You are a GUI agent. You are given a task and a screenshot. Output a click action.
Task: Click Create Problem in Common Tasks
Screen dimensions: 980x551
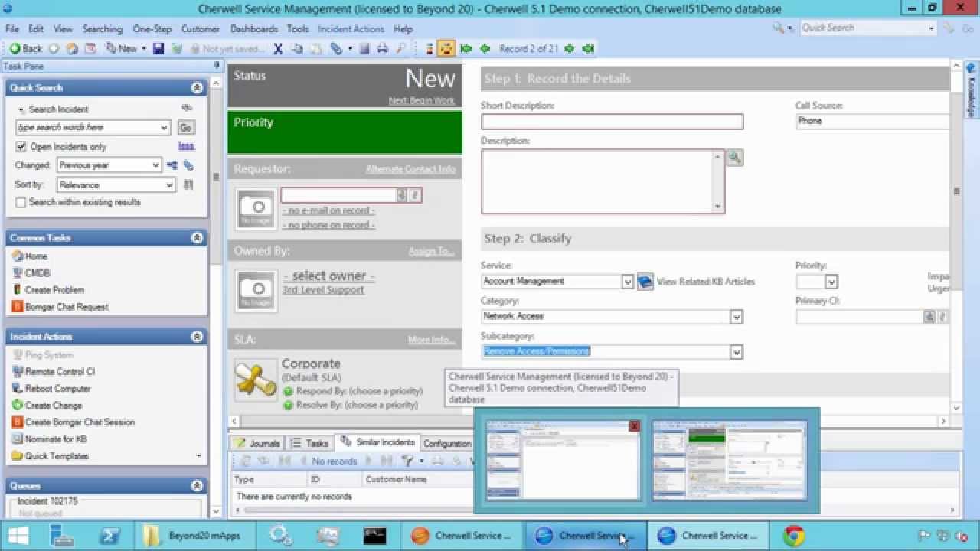click(48, 290)
